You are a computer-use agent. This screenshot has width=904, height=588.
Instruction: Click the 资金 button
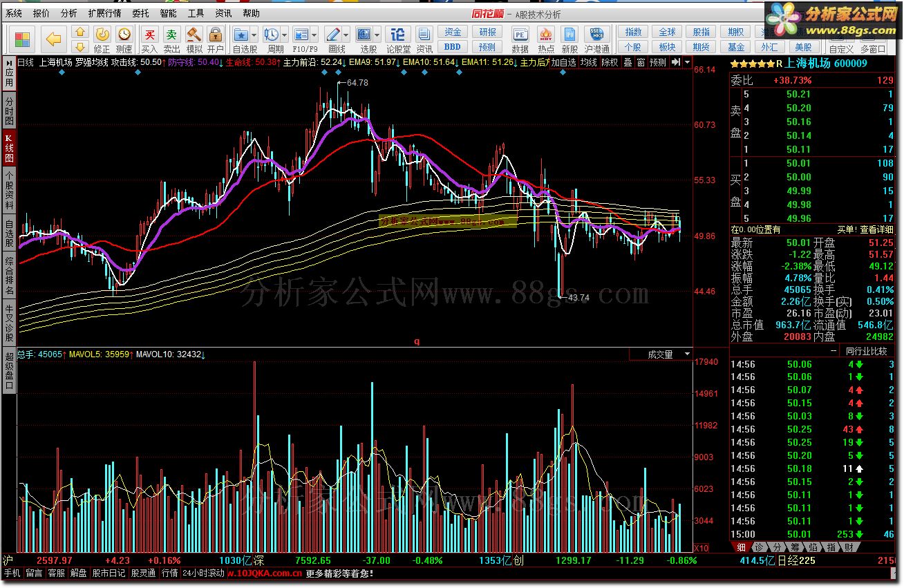click(453, 32)
